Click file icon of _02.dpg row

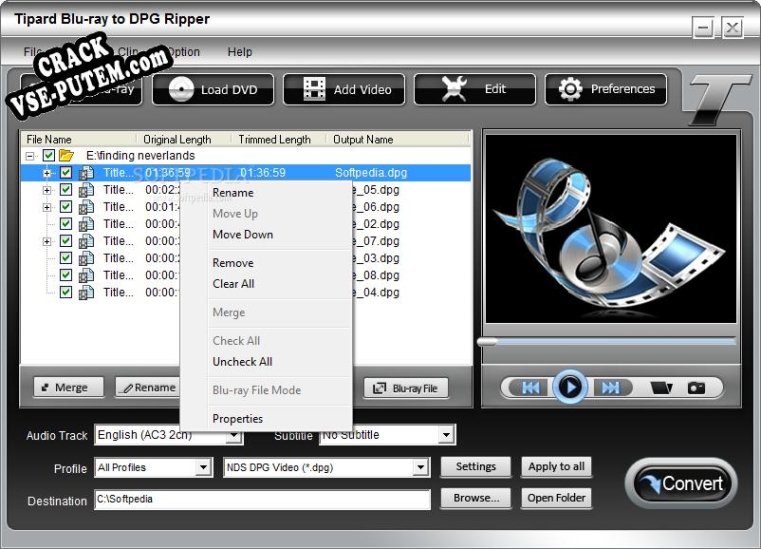tap(86, 224)
